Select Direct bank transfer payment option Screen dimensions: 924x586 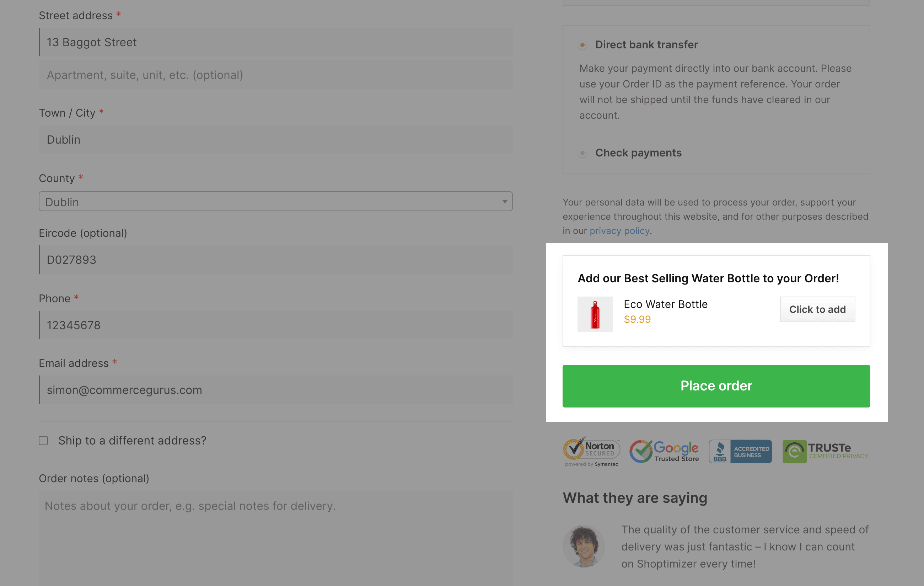pos(582,45)
